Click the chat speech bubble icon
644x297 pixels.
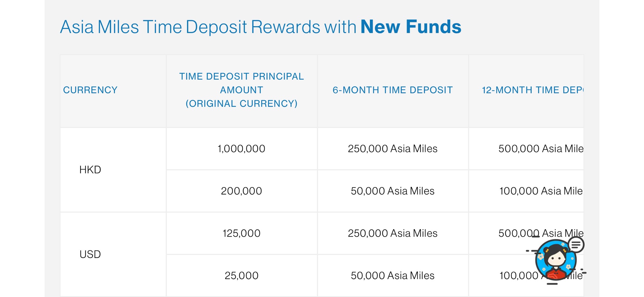coord(576,245)
